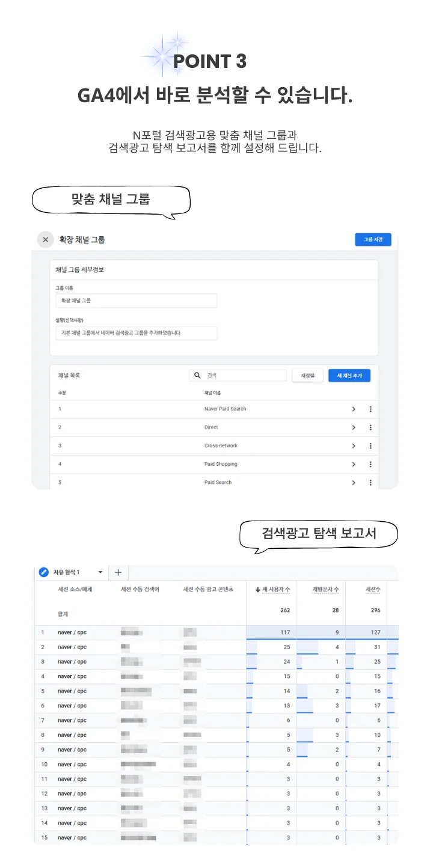This screenshot has height=868, width=430.
Task: Select the Cross-network channel name
Action: 221,446
